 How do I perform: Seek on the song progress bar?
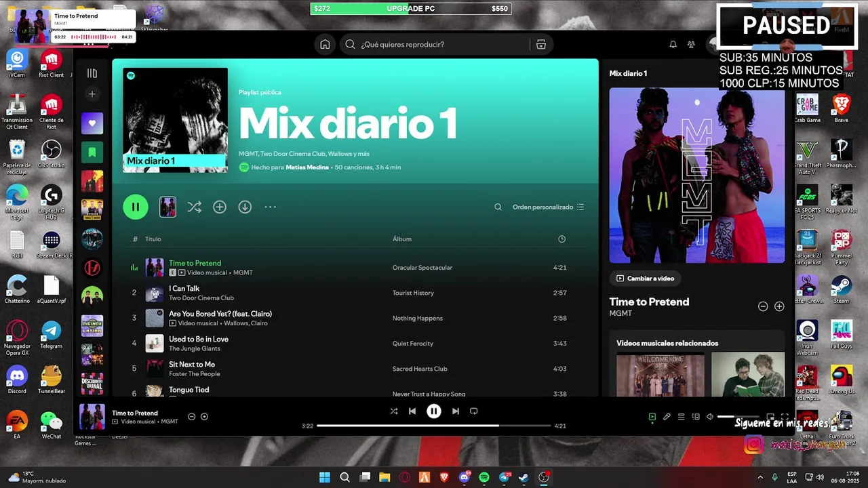click(x=434, y=426)
